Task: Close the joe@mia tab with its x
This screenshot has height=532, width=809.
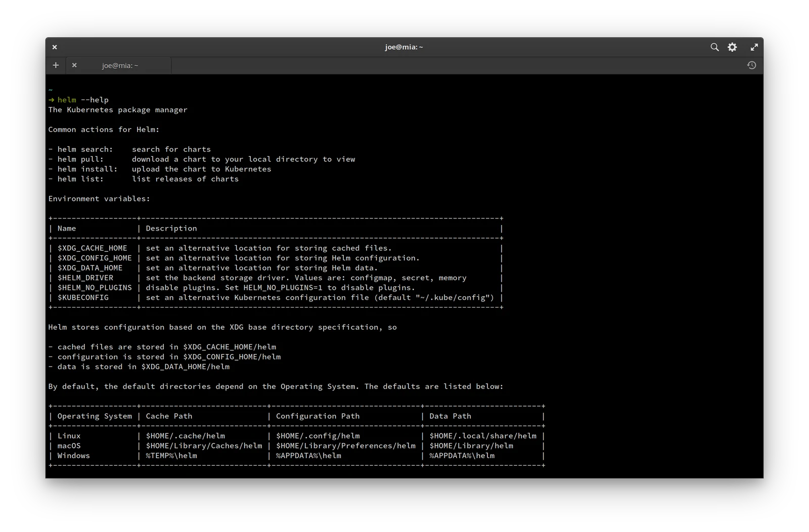Action: (x=74, y=65)
